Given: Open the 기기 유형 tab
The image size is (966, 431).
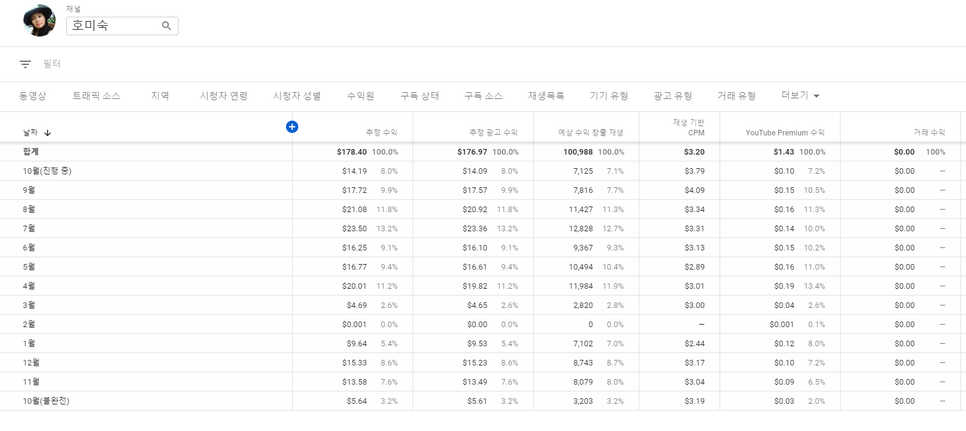Looking at the screenshot, I should 608,96.
